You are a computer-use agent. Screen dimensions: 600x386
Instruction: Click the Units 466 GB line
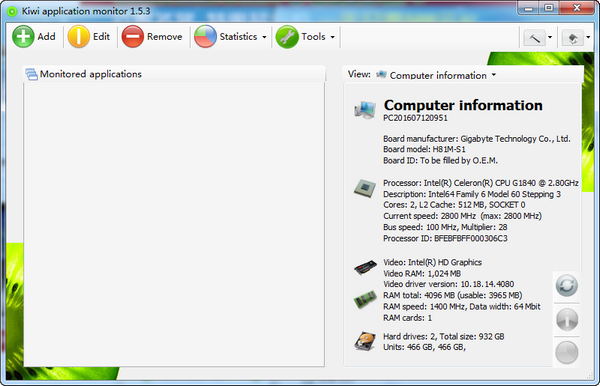[424, 347]
